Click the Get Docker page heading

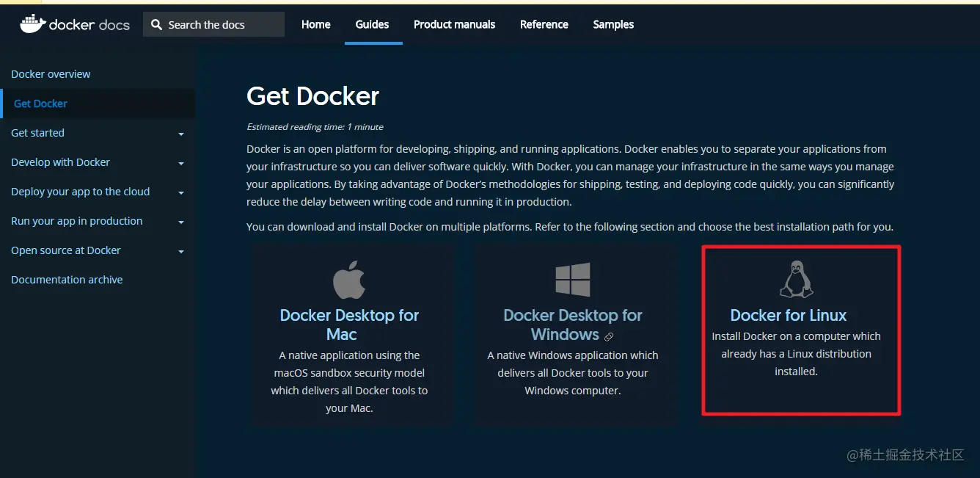pyautogui.click(x=313, y=96)
